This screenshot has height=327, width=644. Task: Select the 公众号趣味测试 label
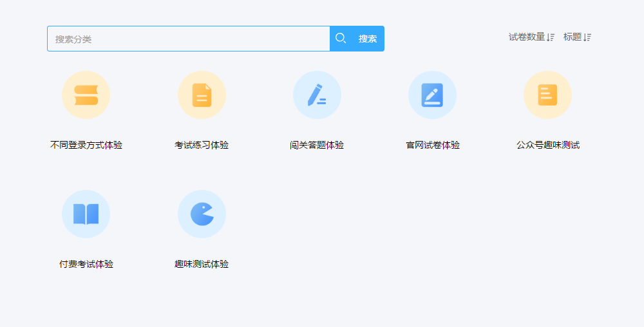[548, 145]
